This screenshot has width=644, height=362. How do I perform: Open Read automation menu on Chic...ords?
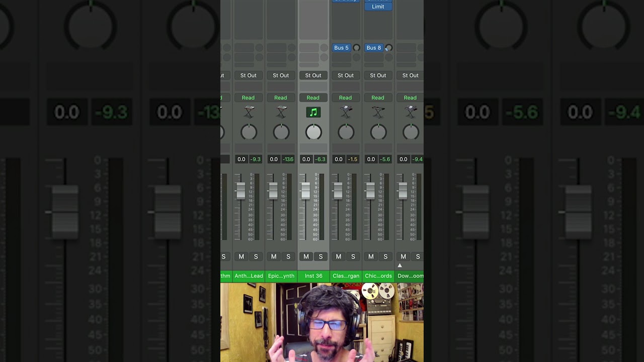(378, 98)
